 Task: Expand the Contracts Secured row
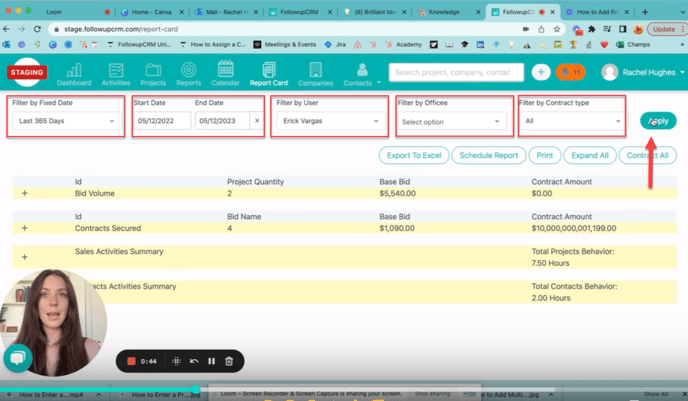[25, 228]
